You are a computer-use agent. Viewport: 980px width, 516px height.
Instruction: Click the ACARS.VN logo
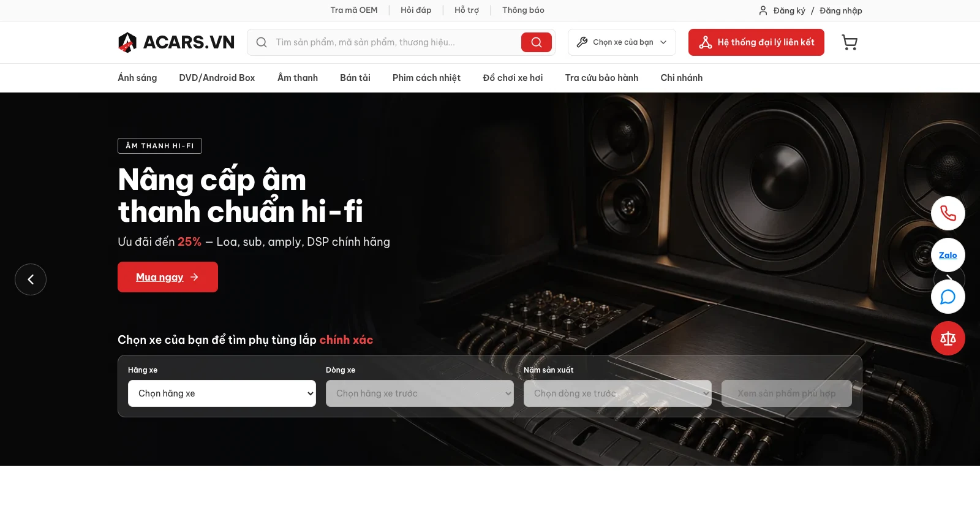(x=176, y=42)
